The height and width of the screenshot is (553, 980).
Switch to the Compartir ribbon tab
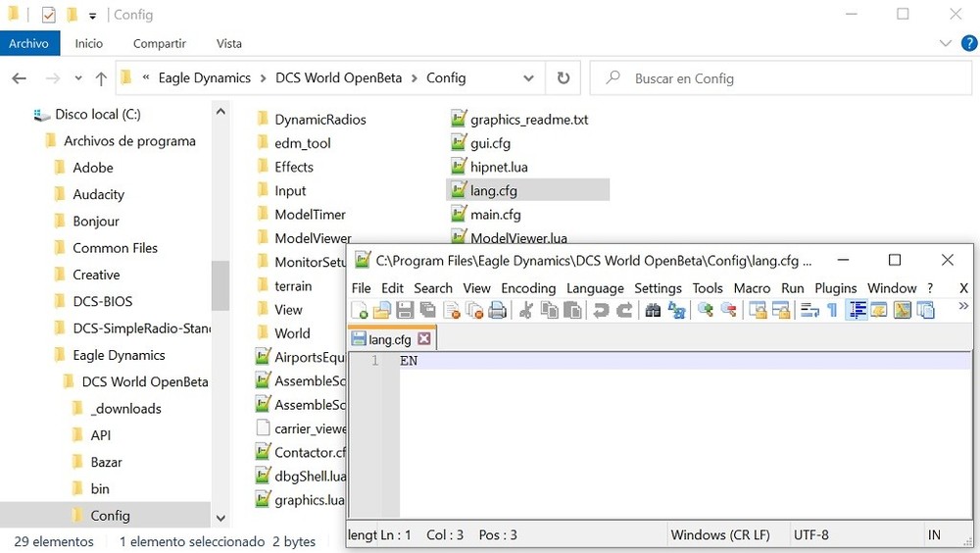point(160,43)
